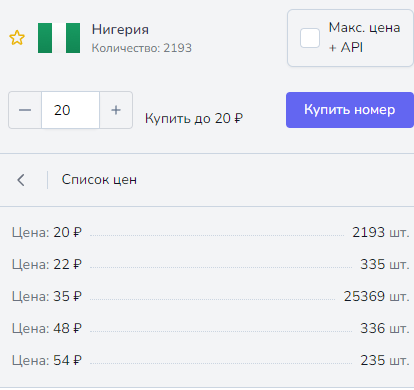Screen dimensions: 414x390
Task: Click the Список цен heading
Action: [99, 180]
